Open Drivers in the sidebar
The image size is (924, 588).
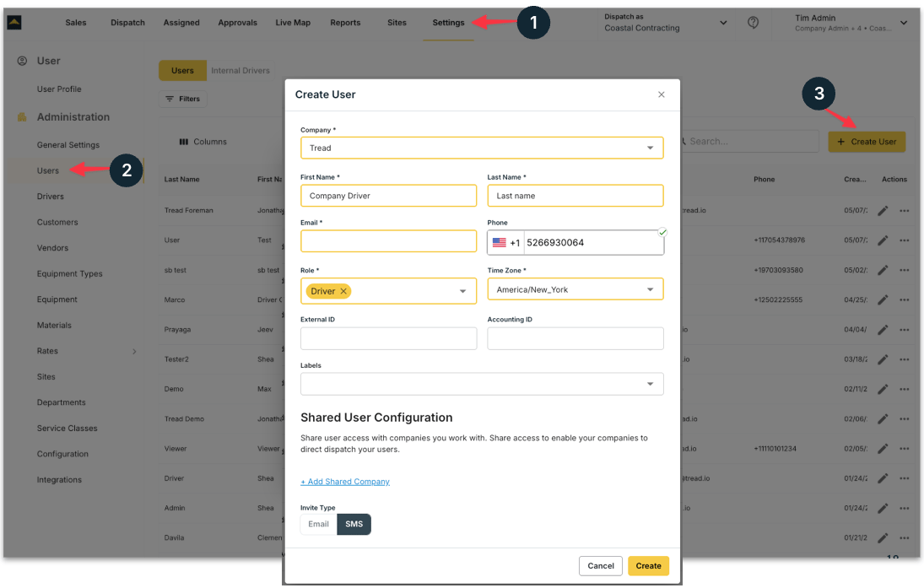50,197
